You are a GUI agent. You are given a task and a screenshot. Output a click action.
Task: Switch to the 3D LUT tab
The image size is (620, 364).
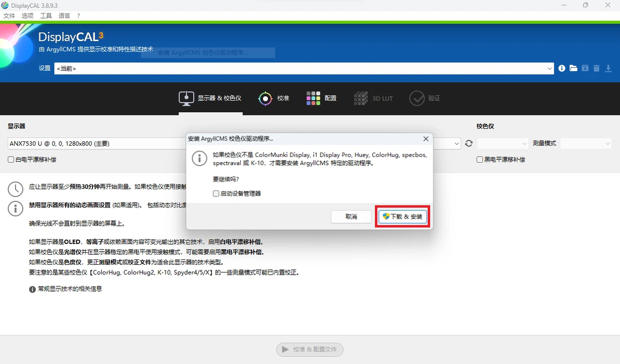pyautogui.click(x=373, y=98)
